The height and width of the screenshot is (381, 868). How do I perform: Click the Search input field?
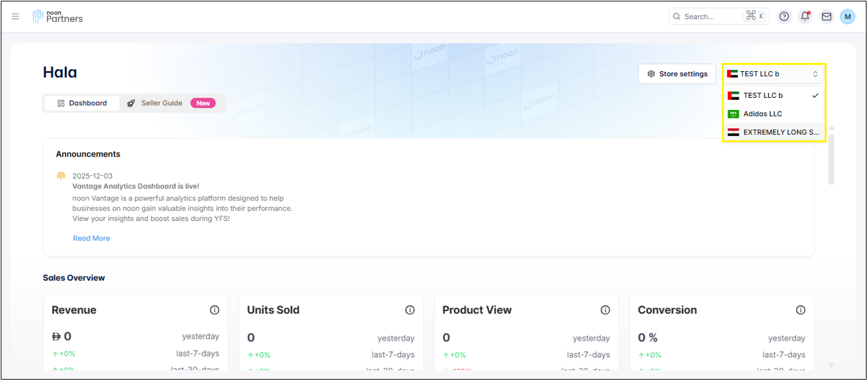pyautogui.click(x=712, y=16)
